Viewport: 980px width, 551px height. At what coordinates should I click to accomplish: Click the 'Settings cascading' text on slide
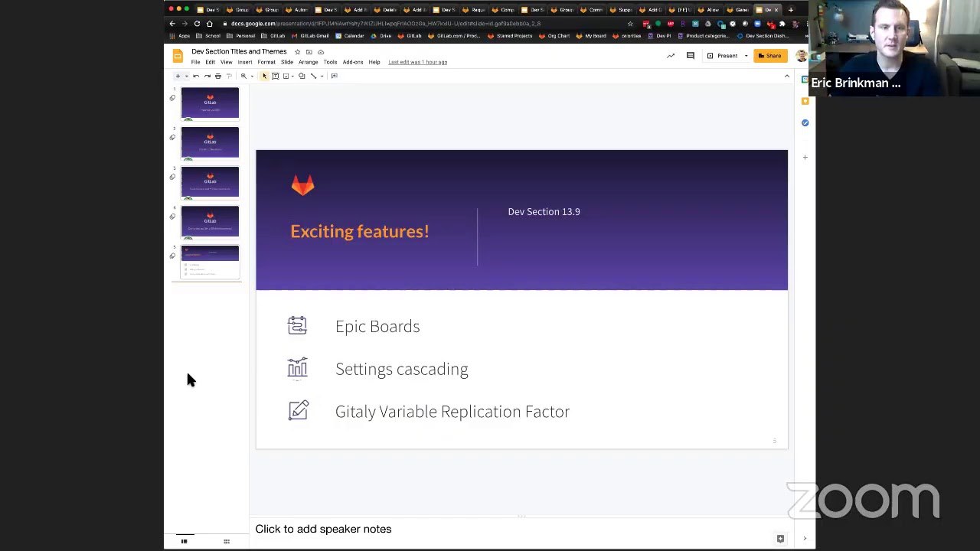[x=401, y=369]
